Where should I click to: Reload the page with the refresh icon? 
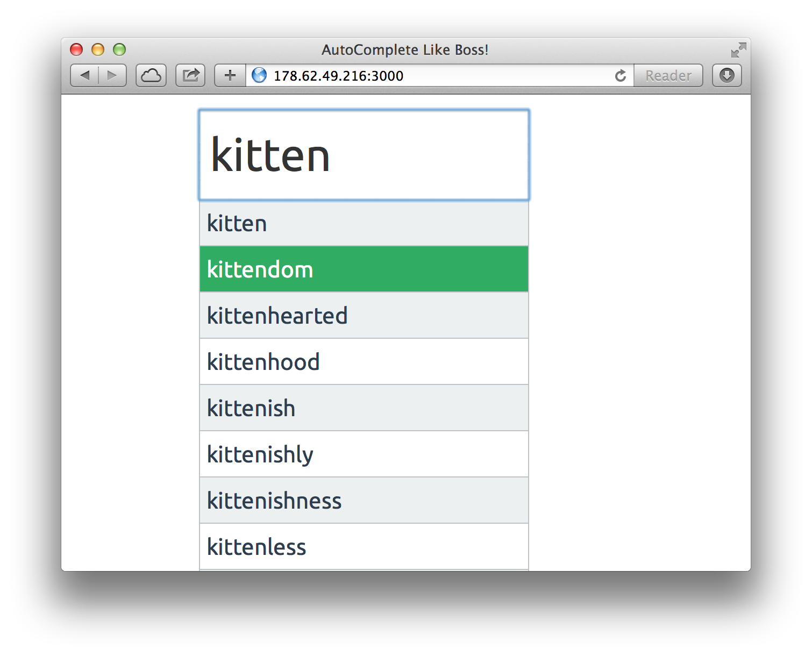coord(621,76)
